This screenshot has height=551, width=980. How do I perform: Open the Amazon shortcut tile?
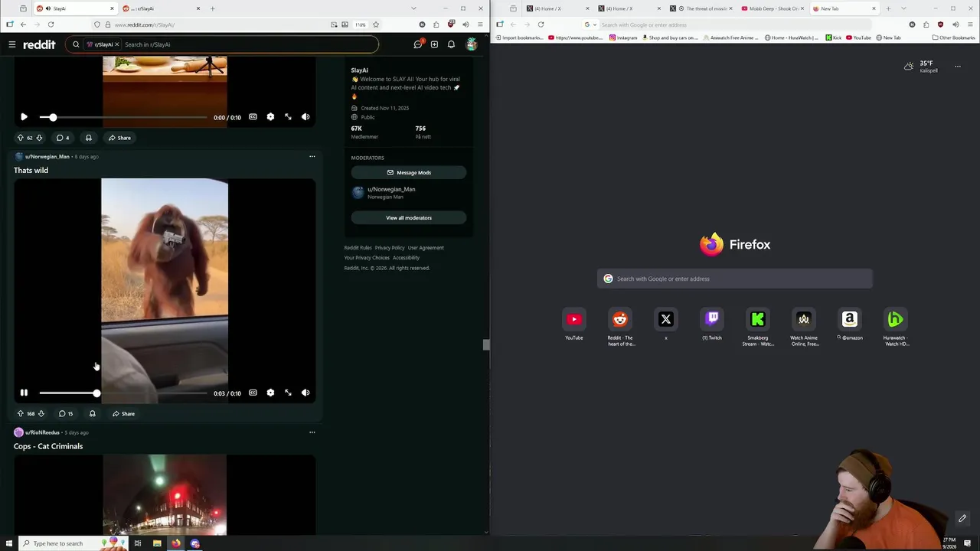click(850, 319)
